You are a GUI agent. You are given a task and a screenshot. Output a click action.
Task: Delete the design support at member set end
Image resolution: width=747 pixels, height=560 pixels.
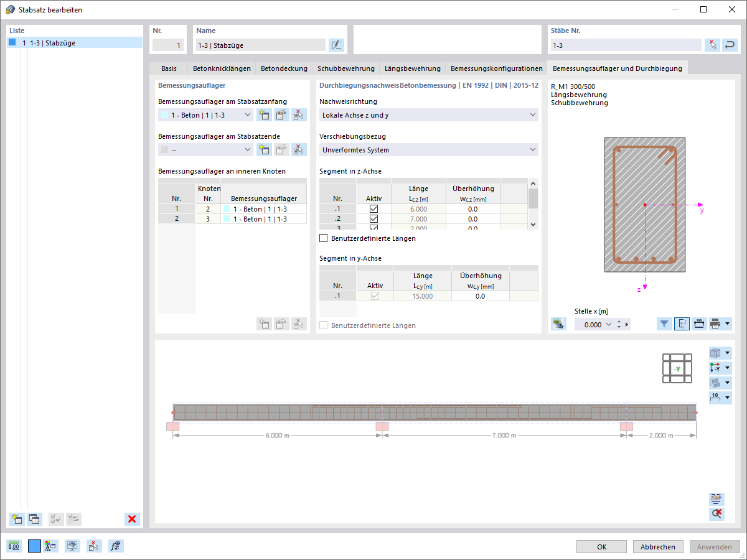(x=299, y=149)
